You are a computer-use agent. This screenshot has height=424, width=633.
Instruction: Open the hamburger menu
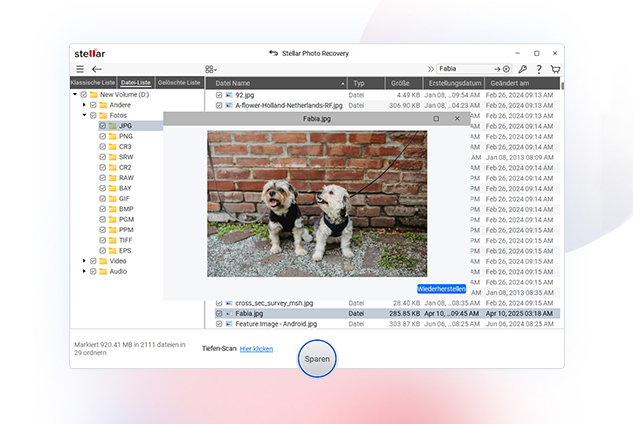(x=80, y=69)
